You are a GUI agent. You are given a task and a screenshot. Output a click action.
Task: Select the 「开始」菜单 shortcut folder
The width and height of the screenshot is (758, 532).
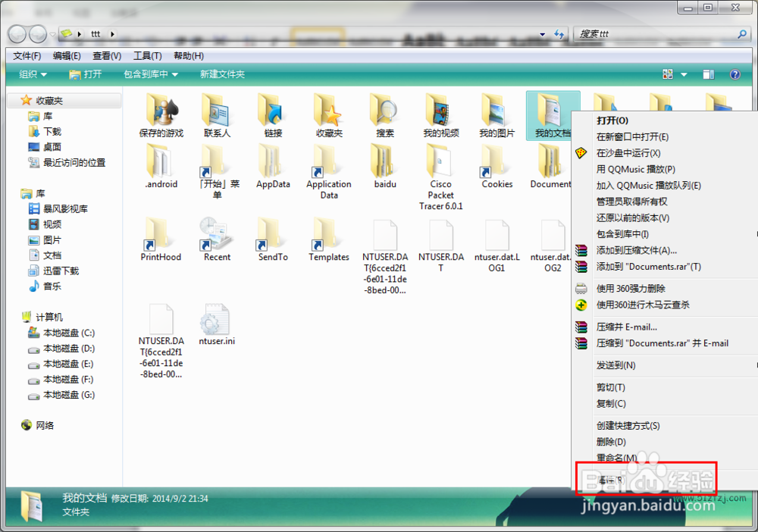pos(217,171)
